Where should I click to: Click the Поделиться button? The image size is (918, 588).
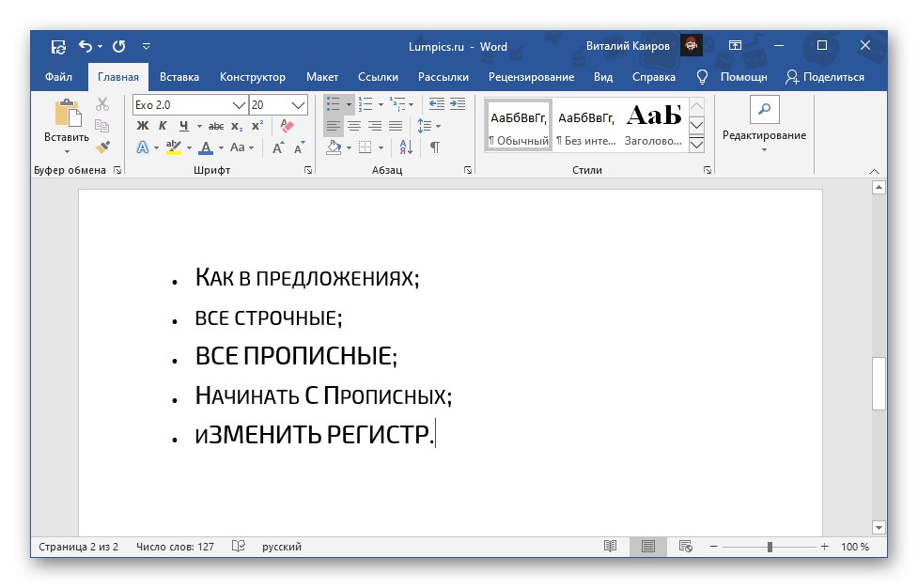point(835,77)
